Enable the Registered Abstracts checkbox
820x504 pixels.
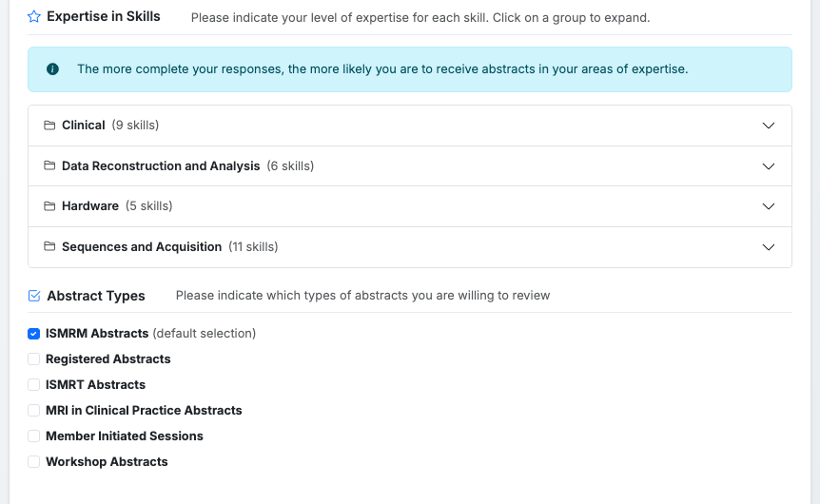pos(34,359)
